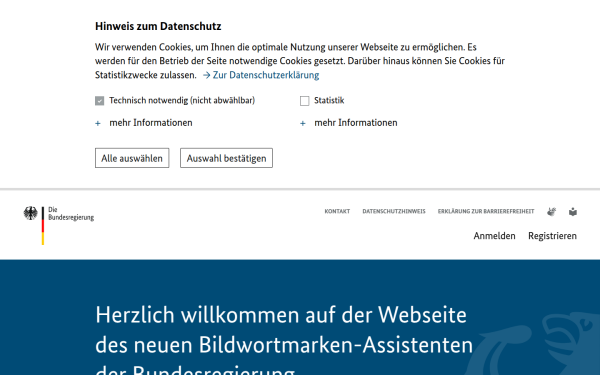Click the Technisch notwendig (nicht abwählbar) label
Image resolution: width=600 pixels, height=375 pixels.
(x=182, y=100)
